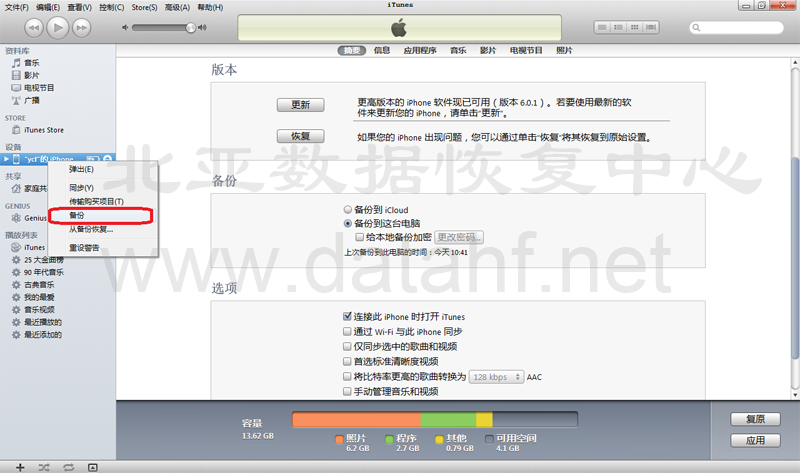Click the search field
The width and height of the screenshot is (800, 473).
pyautogui.click(x=736, y=28)
